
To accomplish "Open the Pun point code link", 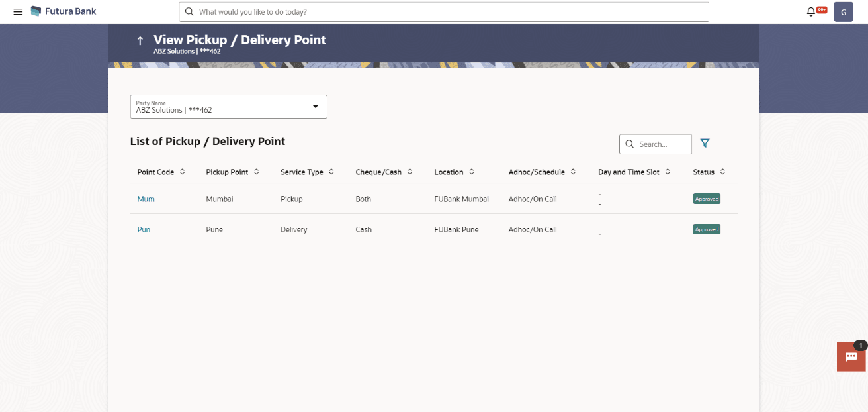I will click(144, 229).
